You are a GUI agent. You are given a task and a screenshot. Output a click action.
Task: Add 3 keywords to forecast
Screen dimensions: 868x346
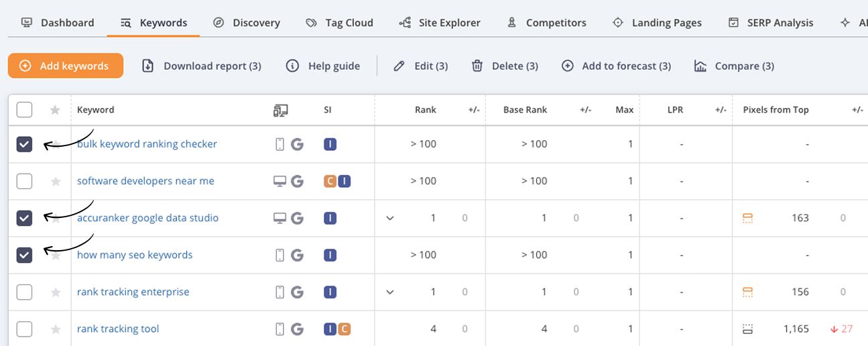tap(616, 66)
